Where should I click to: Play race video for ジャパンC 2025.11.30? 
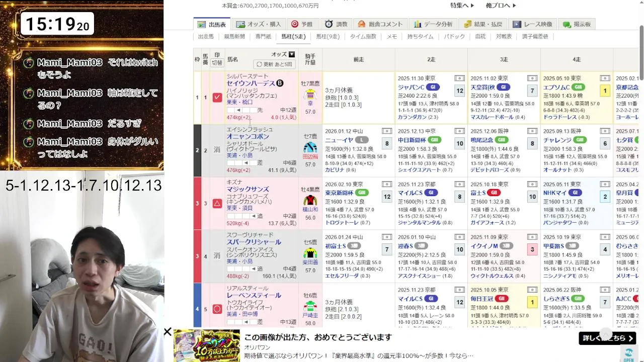click(459, 78)
